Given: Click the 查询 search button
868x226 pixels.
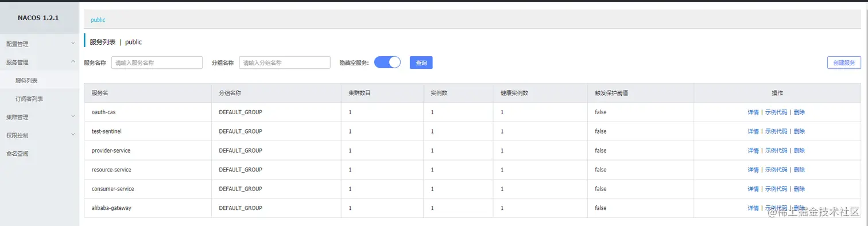Looking at the screenshot, I should click(x=421, y=63).
